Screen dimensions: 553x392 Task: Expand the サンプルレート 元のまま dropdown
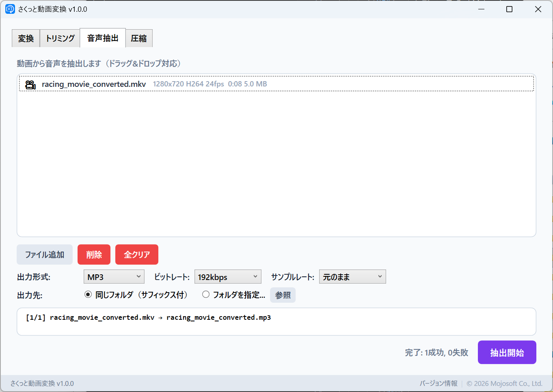352,276
